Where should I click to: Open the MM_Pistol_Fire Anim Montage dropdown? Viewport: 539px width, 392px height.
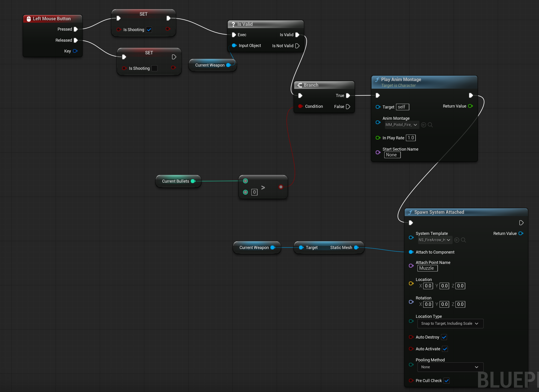click(402, 125)
